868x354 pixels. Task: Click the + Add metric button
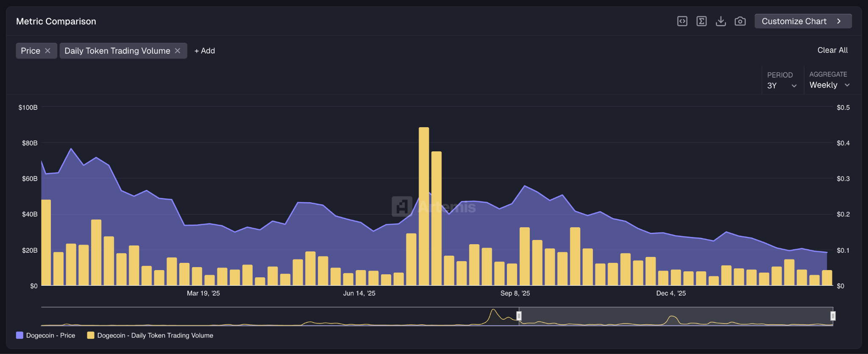click(x=205, y=51)
